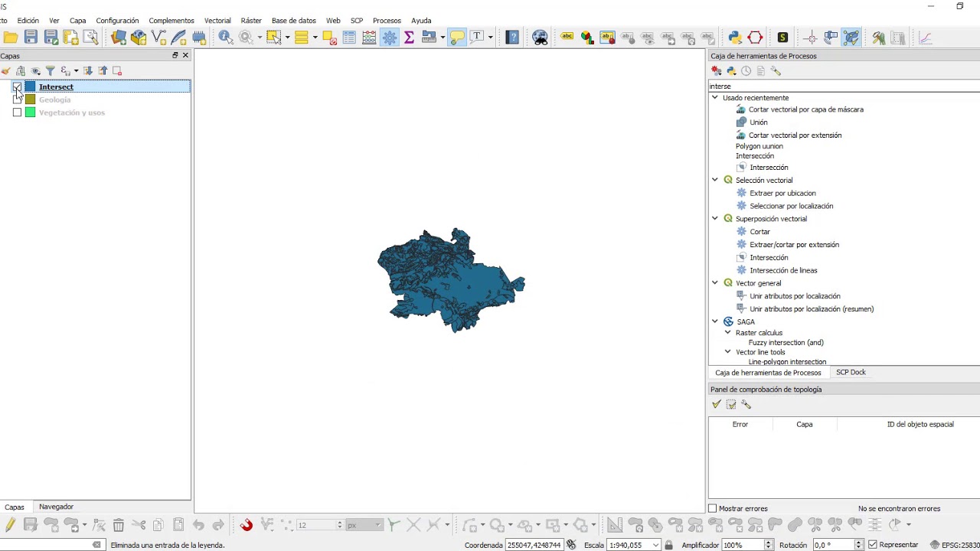Validate all topology with the green check
Viewport: 980px width, 551px height.
(x=717, y=404)
